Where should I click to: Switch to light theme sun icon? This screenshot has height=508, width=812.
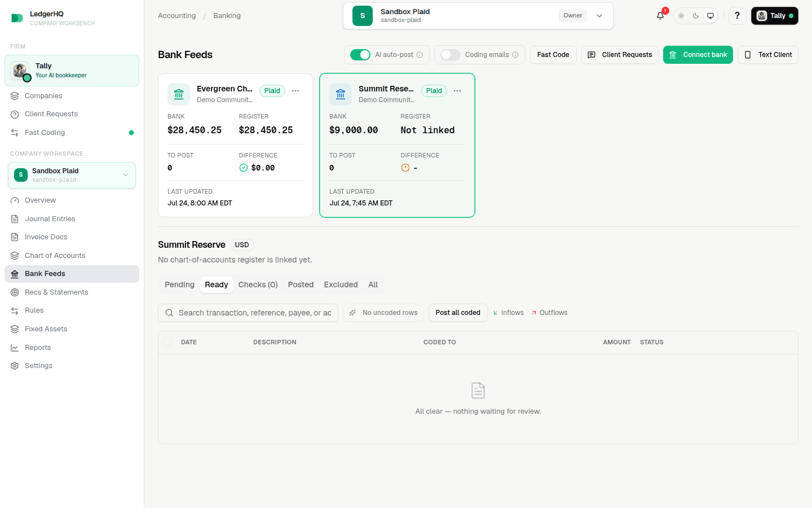coord(681,16)
